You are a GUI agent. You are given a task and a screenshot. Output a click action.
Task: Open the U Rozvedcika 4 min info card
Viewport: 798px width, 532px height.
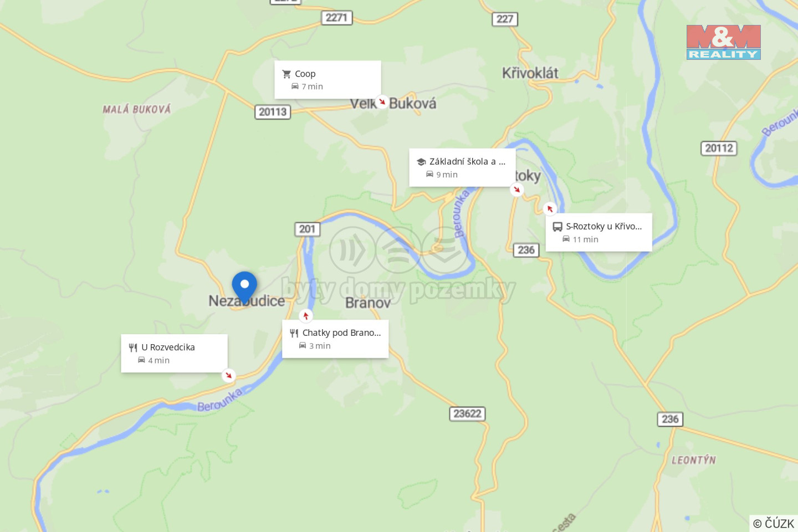click(x=175, y=353)
